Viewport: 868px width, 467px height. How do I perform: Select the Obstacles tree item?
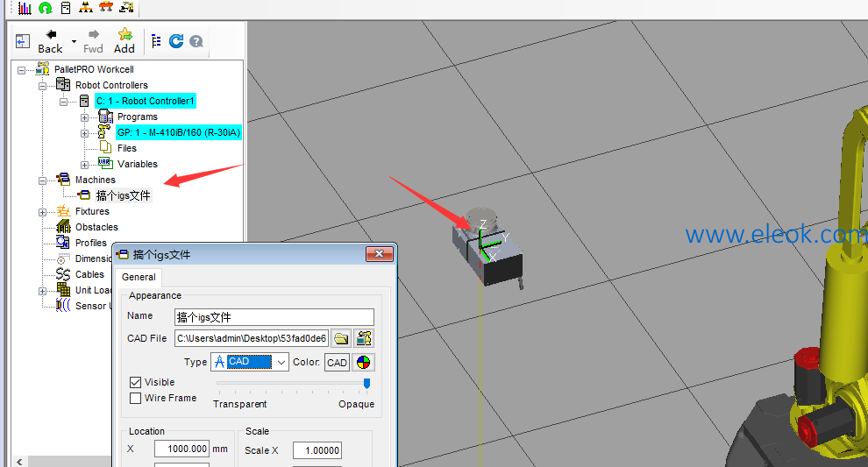tap(96, 227)
